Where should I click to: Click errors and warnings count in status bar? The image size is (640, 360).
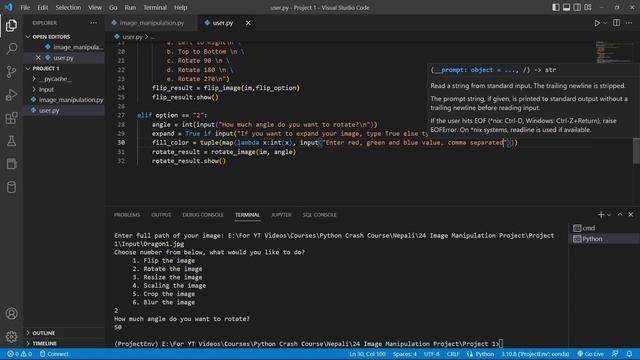coord(20,354)
